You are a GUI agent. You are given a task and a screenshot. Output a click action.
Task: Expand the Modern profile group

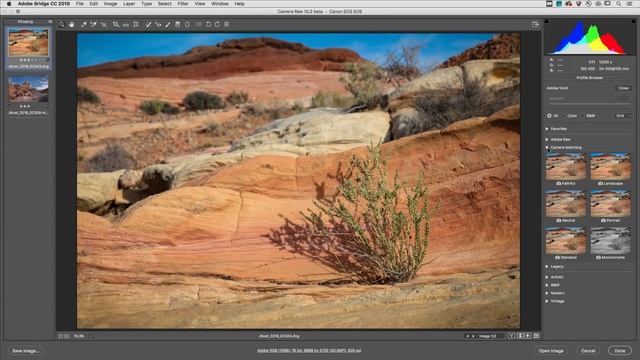547,293
